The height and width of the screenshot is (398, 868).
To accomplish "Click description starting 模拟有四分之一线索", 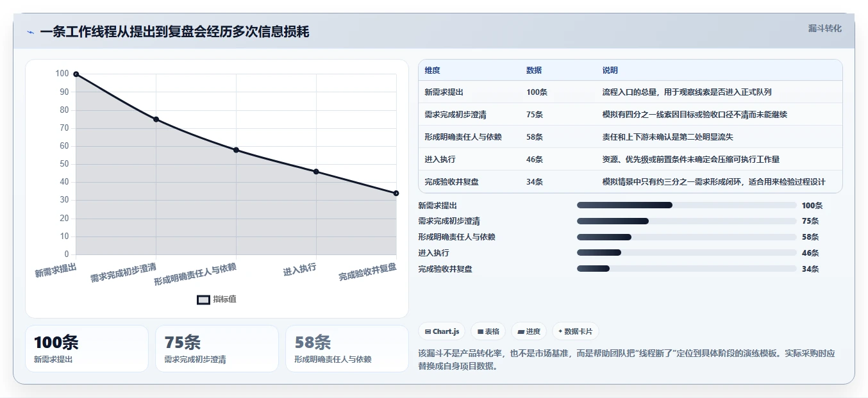I will (694, 115).
